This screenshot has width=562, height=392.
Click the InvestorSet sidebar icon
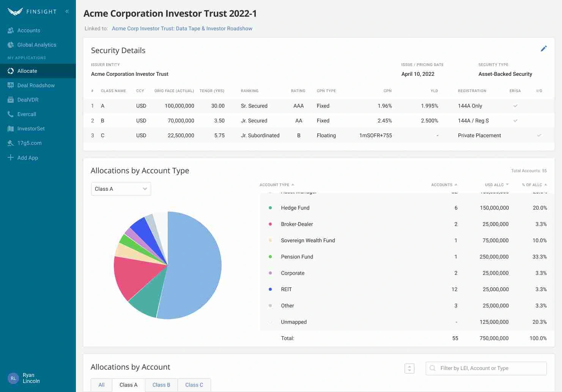click(11, 129)
